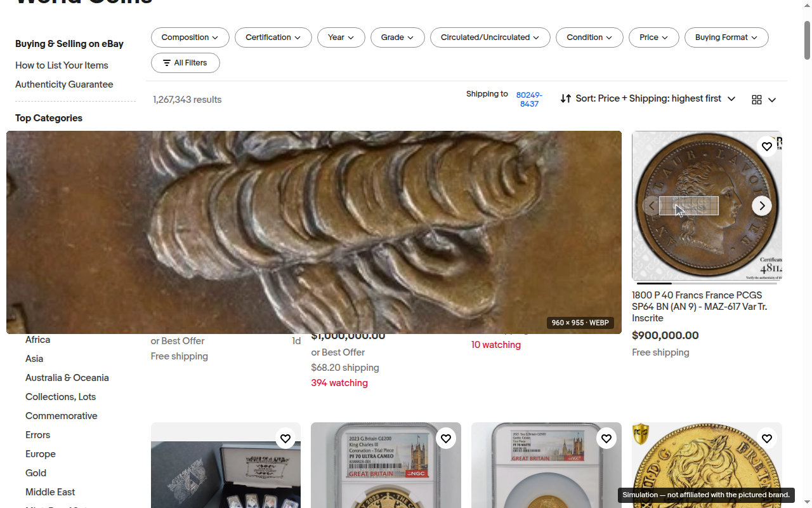Open the Buying Format dropdown

(726, 37)
